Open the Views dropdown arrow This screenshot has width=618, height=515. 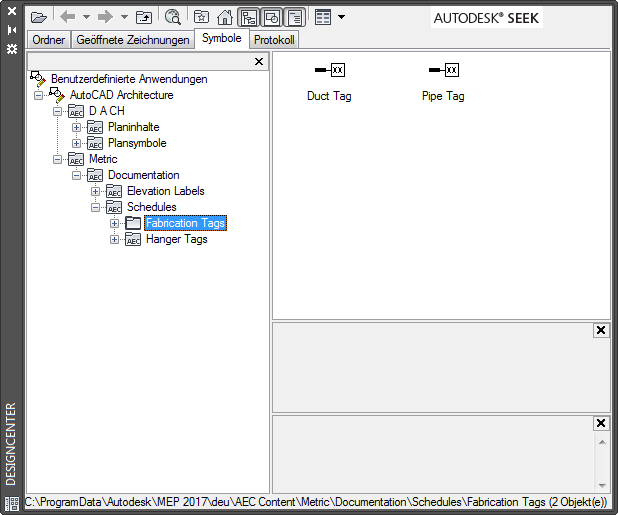point(342,17)
